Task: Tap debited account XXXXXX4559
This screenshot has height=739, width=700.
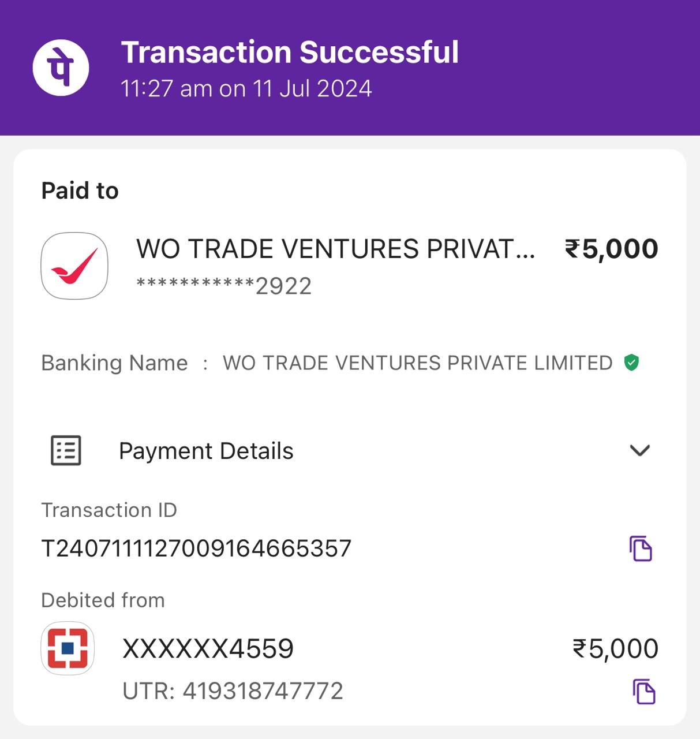Action: [208, 649]
